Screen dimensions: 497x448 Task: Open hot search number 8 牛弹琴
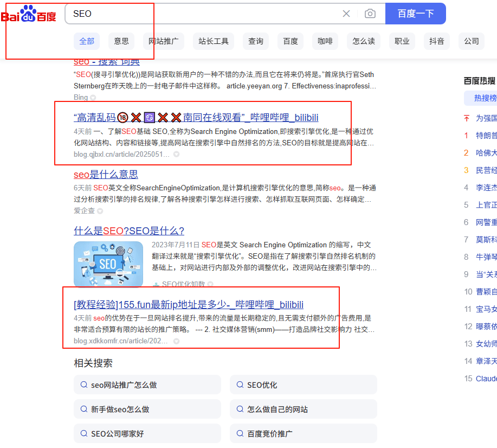(486, 257)
